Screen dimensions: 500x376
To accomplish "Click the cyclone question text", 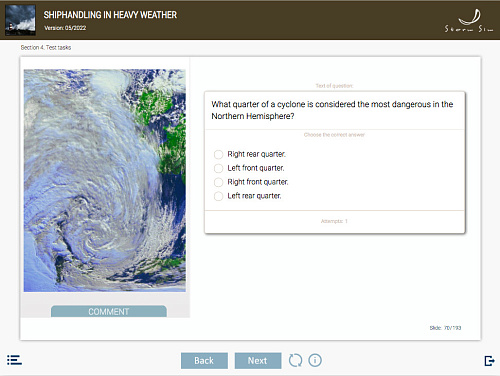I will (x=332, y=110).
